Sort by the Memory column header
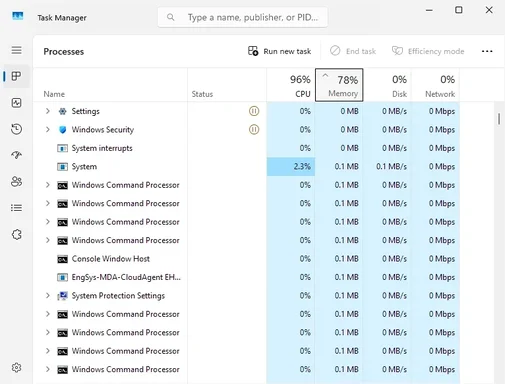The height and width of the screenshot is (384, 505). pos(339,85)
